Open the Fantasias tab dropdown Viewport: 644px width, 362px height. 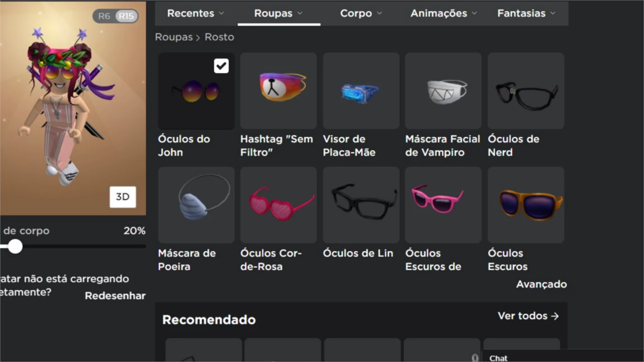point(526,13)
